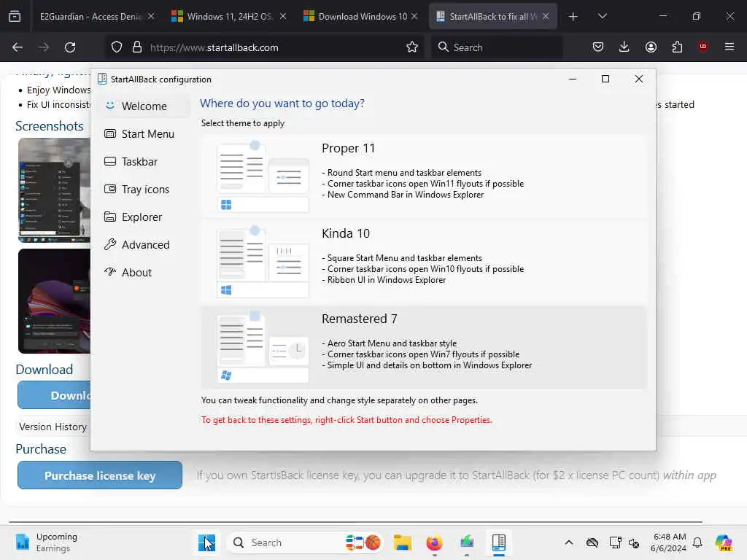Viewport: 747px width, 560px height.
Task: Open the Start Menu settings page
Action: coord(145,134)
